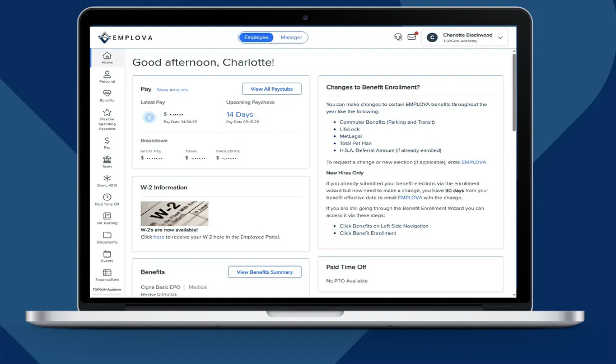The image size is (616, 364).
Task: Click 'TOPGUN Academy' label at sidebar bottom
Action: (107, 290)
